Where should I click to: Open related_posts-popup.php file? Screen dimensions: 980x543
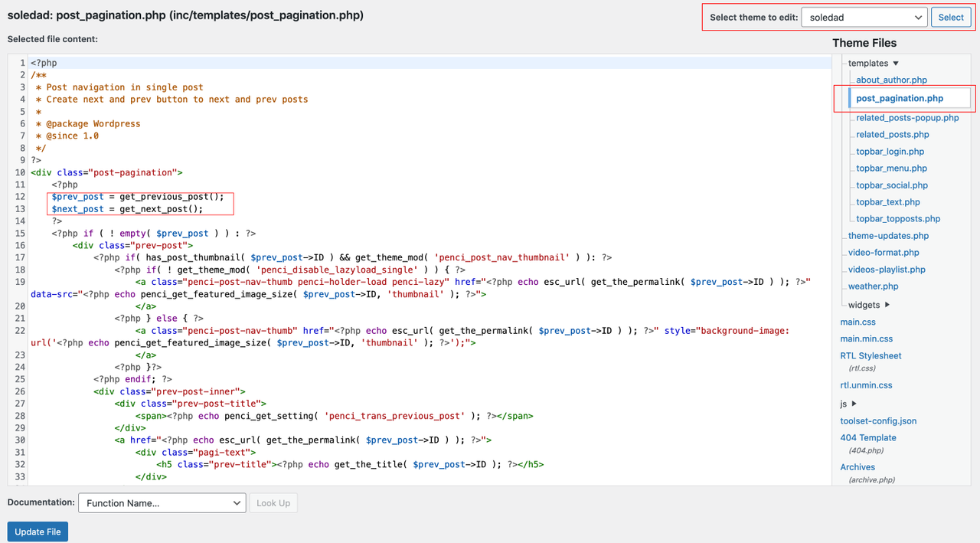point(907,118)
